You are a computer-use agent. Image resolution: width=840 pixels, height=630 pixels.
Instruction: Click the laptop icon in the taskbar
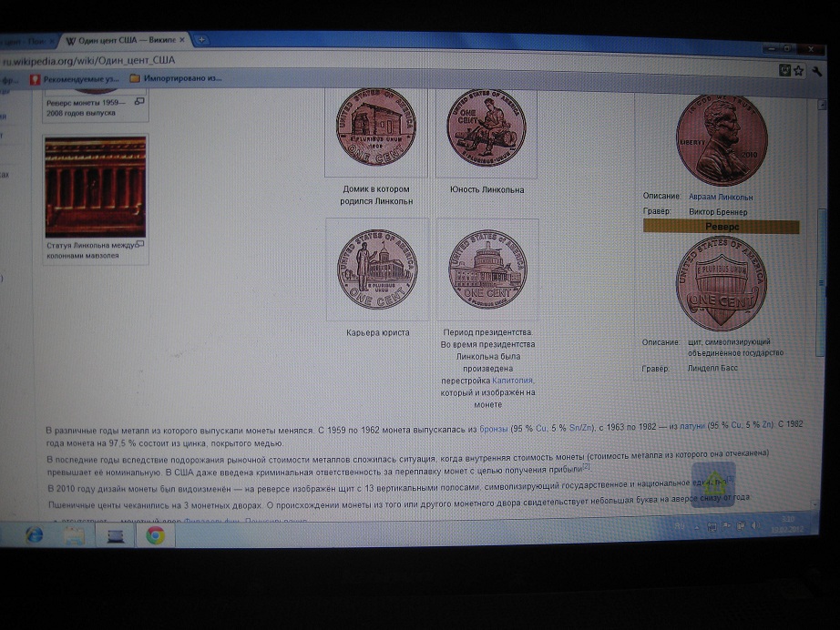click(x=115, y=535)
